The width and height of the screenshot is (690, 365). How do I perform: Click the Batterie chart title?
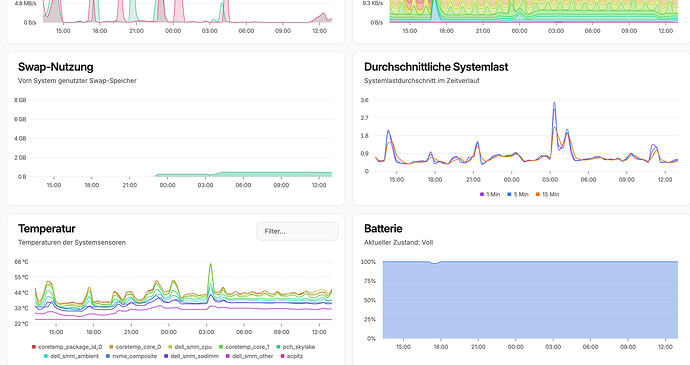[x=383, y=229]
